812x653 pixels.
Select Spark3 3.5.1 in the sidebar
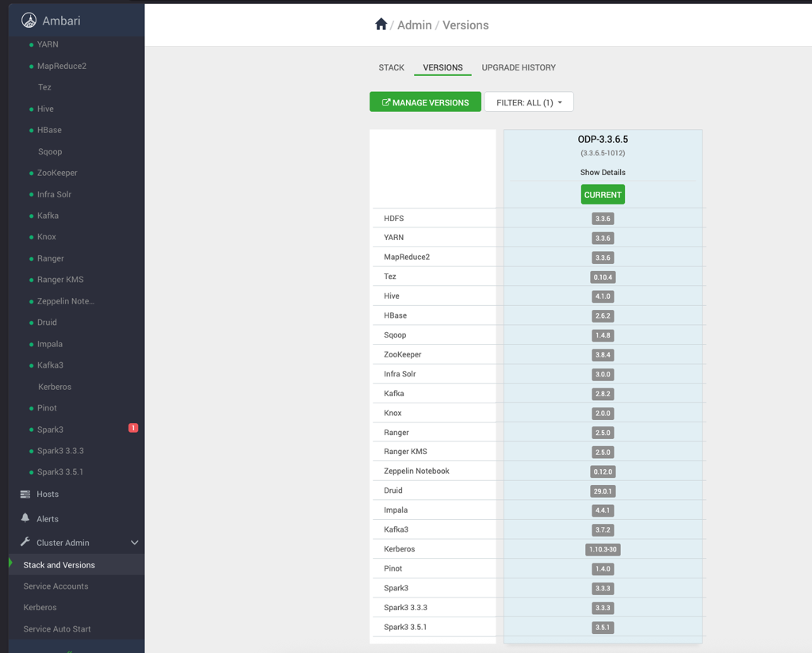[60, 472]
